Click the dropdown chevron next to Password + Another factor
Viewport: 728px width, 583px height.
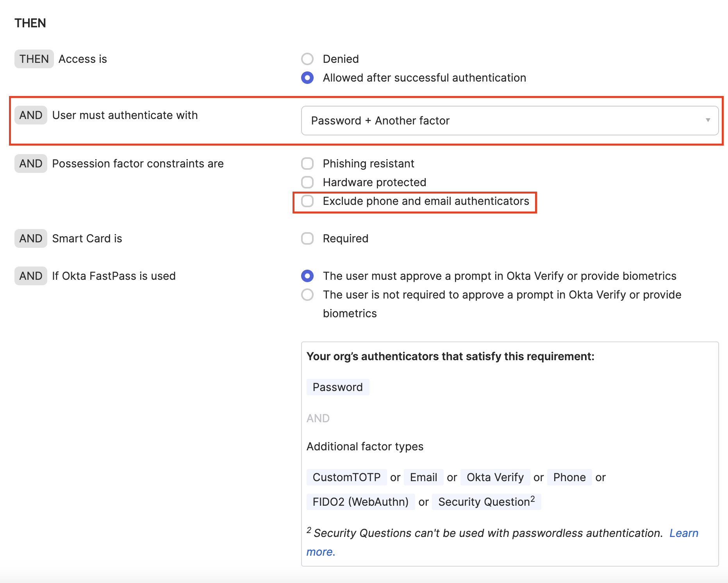click(707, 121)
